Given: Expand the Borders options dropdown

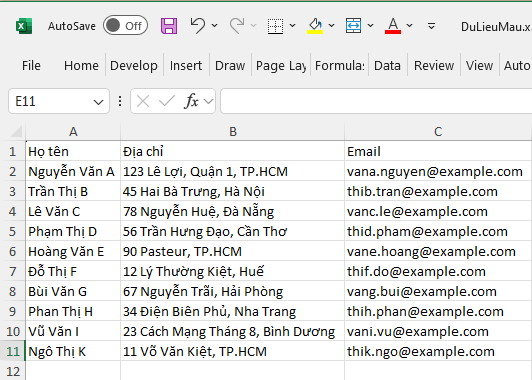Looking at the screenshot, I should click(292, 25).
